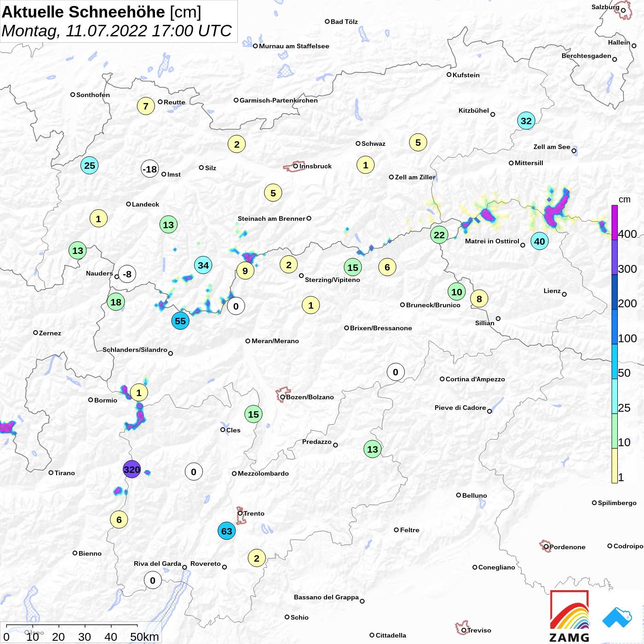Screen dimensions: 644x644
Task: Click the cyan legend band above 50
Action: (x=615, y=362)
